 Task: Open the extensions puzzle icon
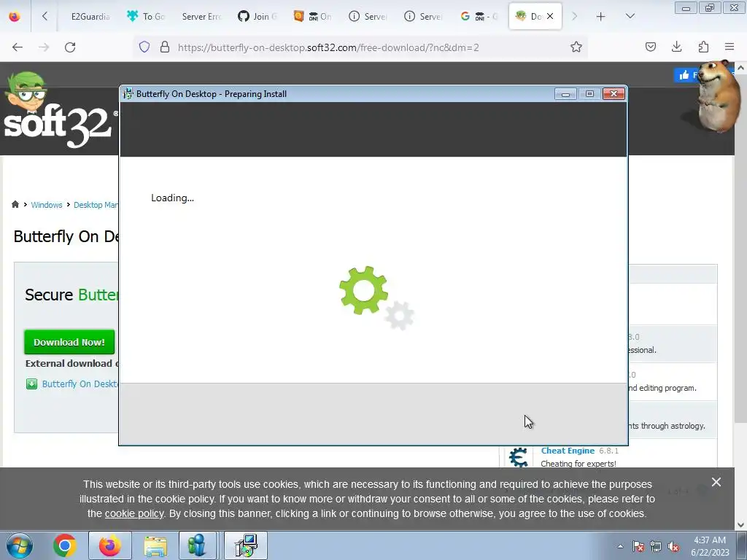click(x=703, y=47)
